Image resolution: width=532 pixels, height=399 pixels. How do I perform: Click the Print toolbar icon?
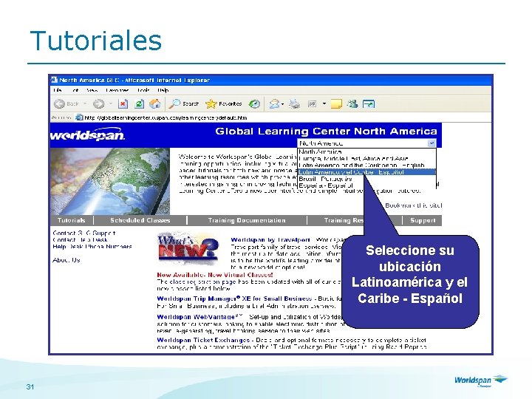click(294, 104)
